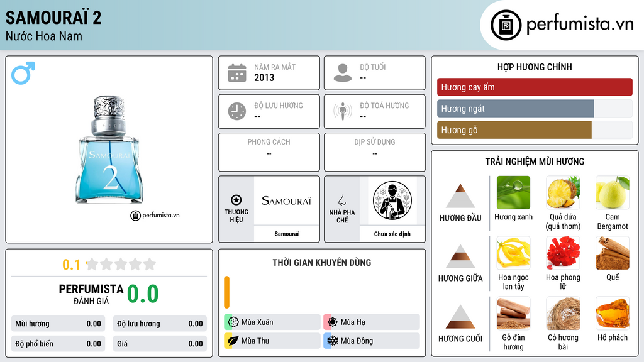The height and width of the screenshot is (362, 644).
Task: Click the orange recommended time bar
Action: pyautogui.click(x=226, y=292)
